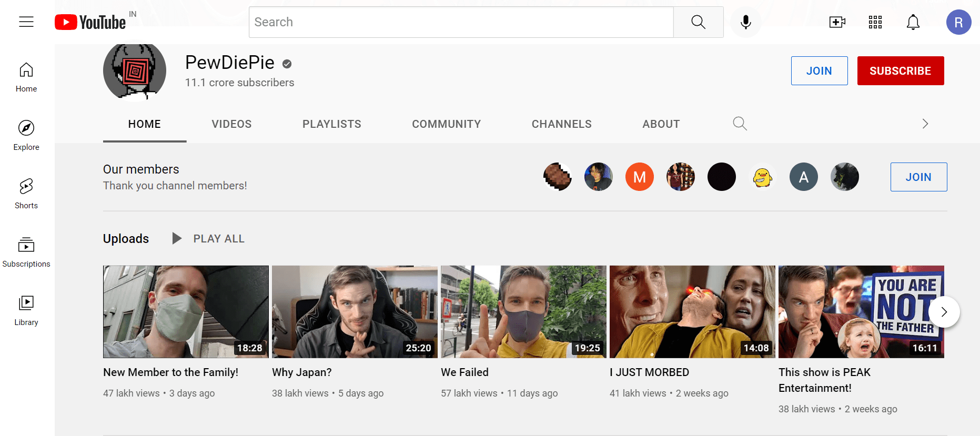Open the YouTube apps grid

(875, 22)
